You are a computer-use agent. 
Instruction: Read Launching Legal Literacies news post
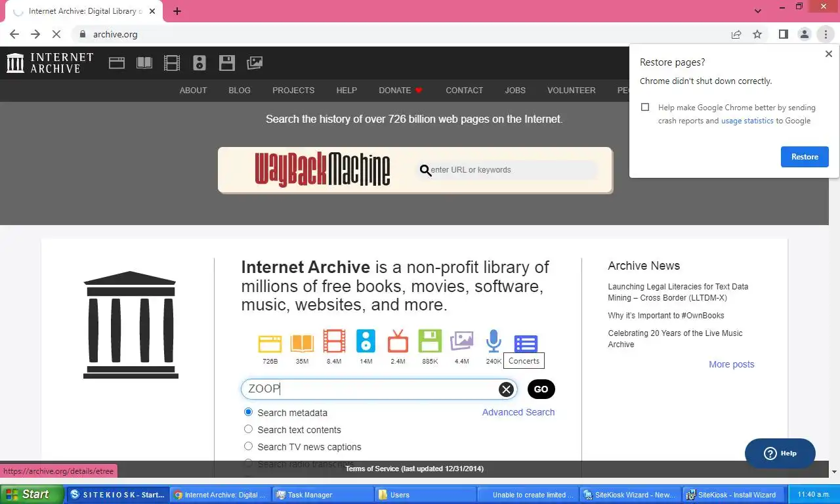click(x=678, y=292)
